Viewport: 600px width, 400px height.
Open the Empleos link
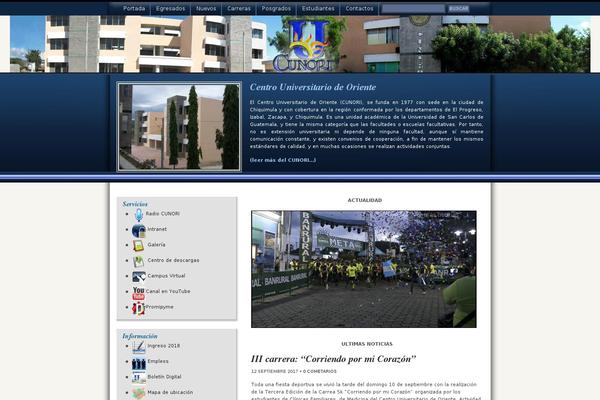158,361
